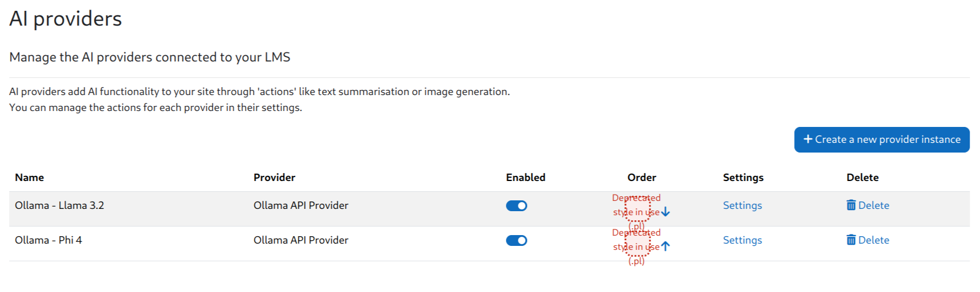Screen dimensions: 980x292
Task: Click the Settings column header
Action: 744,178
